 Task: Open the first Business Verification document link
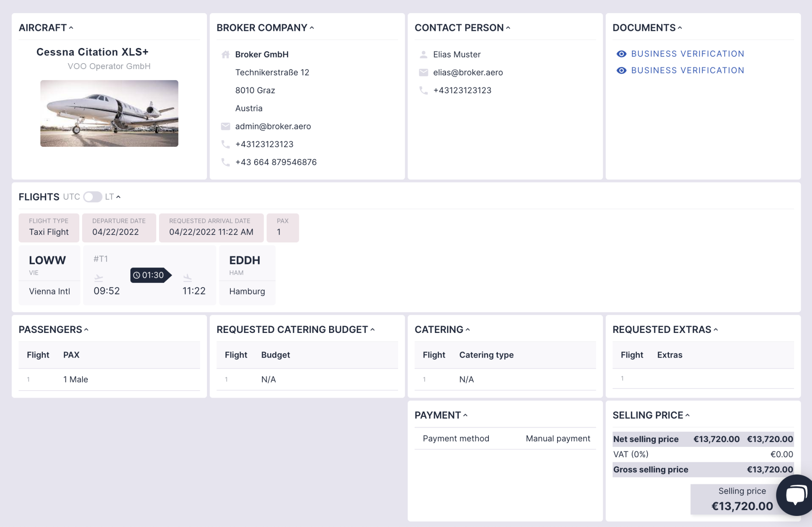click(x=688, y=54)
